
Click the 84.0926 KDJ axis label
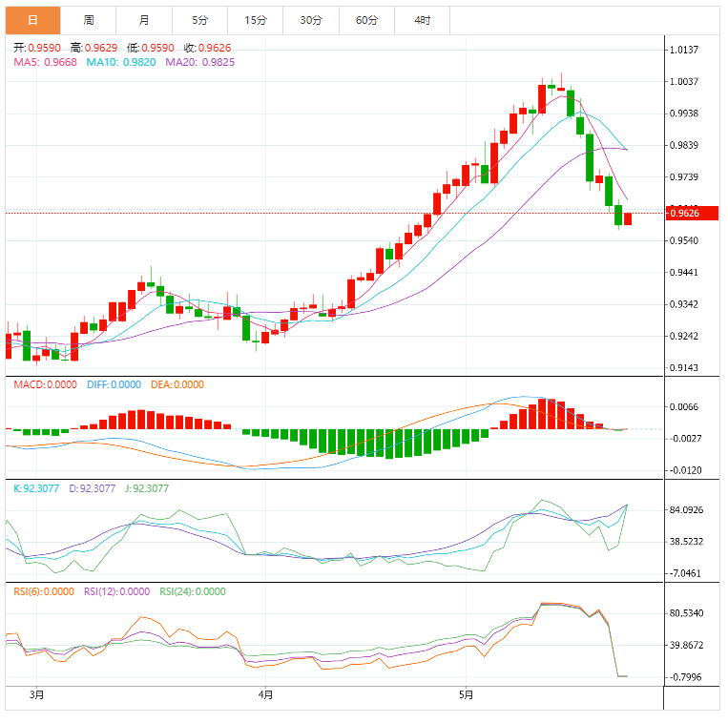[x=686, y=510]
